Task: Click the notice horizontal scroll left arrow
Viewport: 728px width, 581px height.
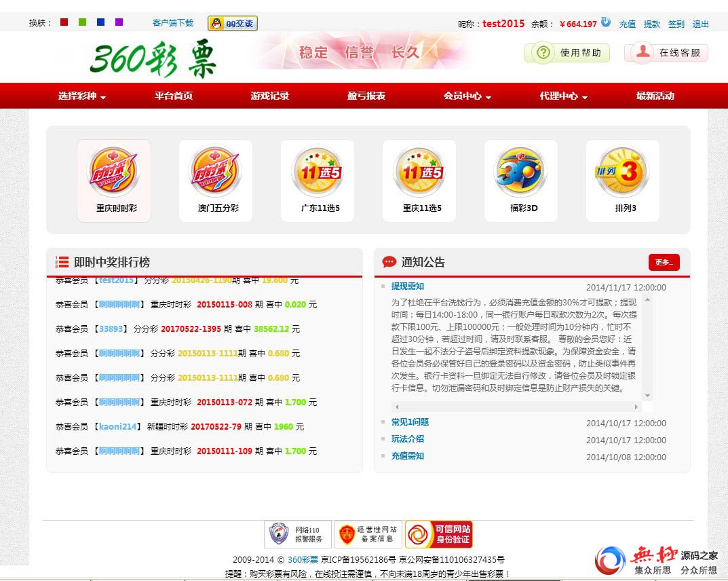Action: click(x=396, y=407)
